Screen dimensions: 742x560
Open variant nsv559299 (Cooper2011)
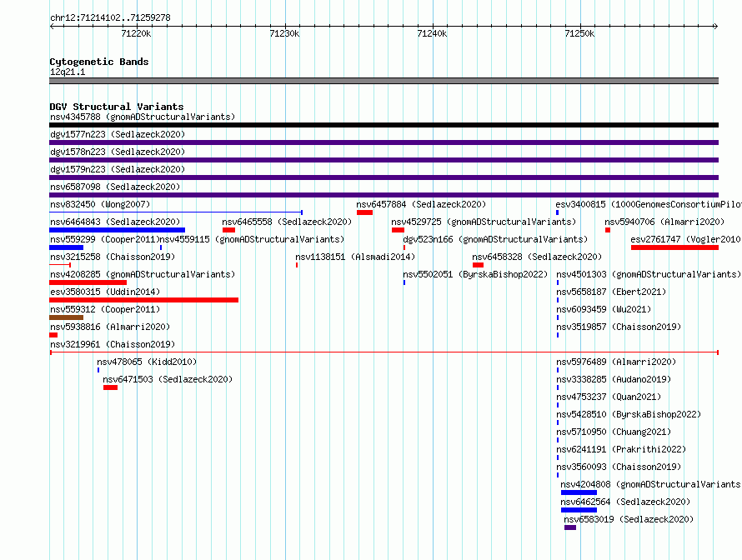[104, 239]
